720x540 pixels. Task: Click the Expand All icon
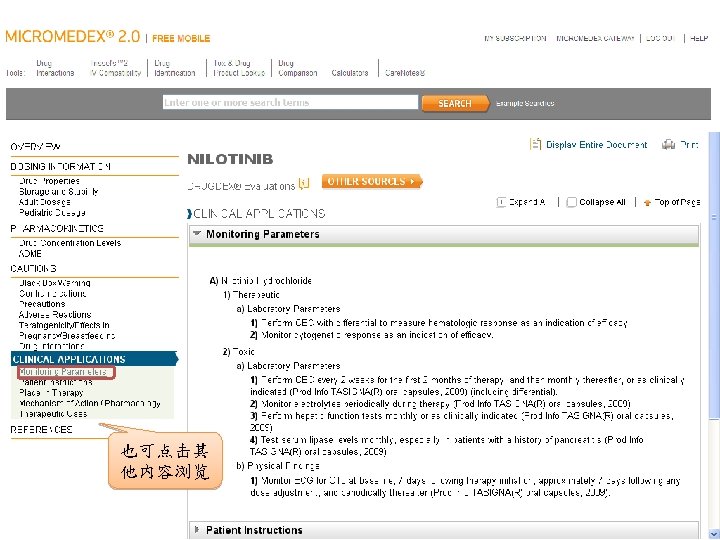tap(501, 202)
